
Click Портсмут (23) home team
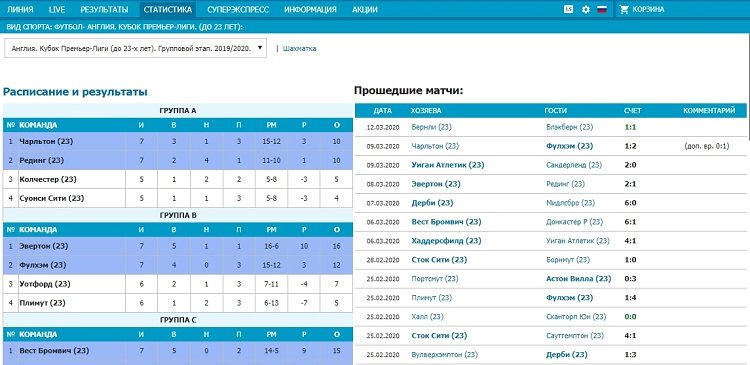[x=435, y=278]
